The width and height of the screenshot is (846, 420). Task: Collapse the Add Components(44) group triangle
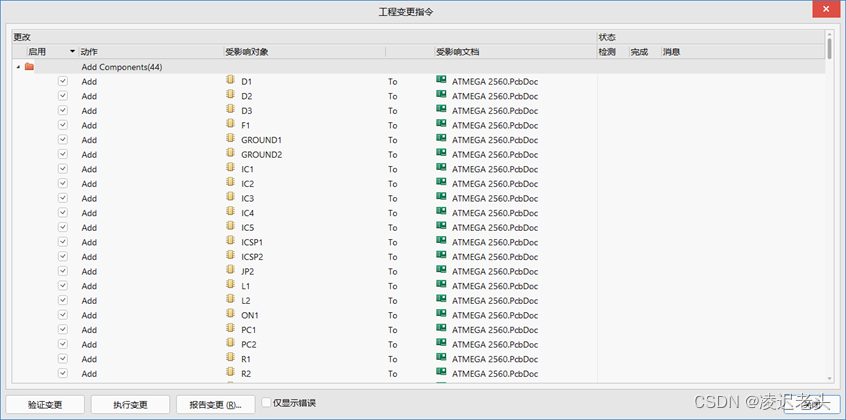coord(18,67)
